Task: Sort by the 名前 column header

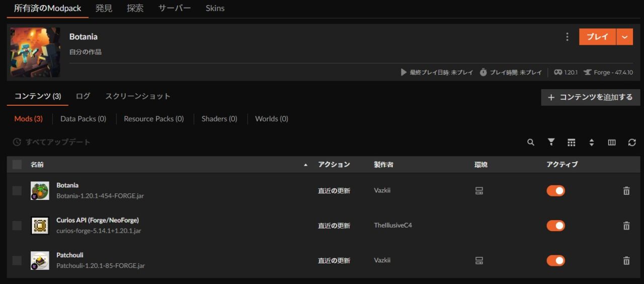Action: [x=37, y=165]
